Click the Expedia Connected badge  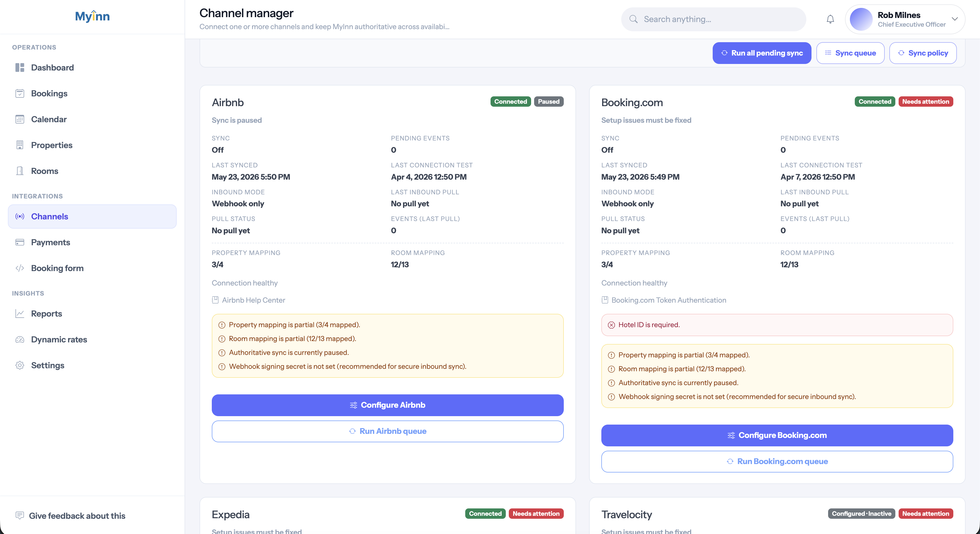485,514
